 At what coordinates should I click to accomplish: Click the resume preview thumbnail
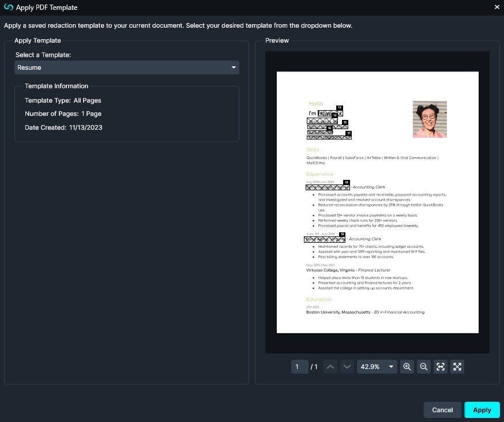click(378, 202)
